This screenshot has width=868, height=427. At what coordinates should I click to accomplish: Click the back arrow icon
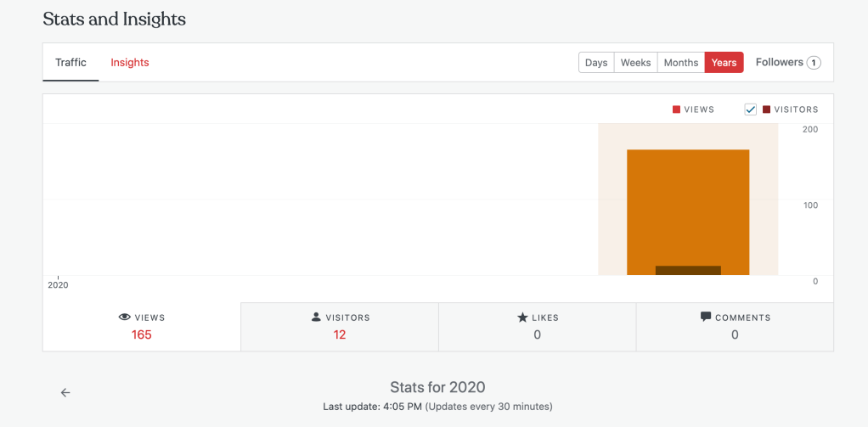pyautogui.click(x=65, y=392)
